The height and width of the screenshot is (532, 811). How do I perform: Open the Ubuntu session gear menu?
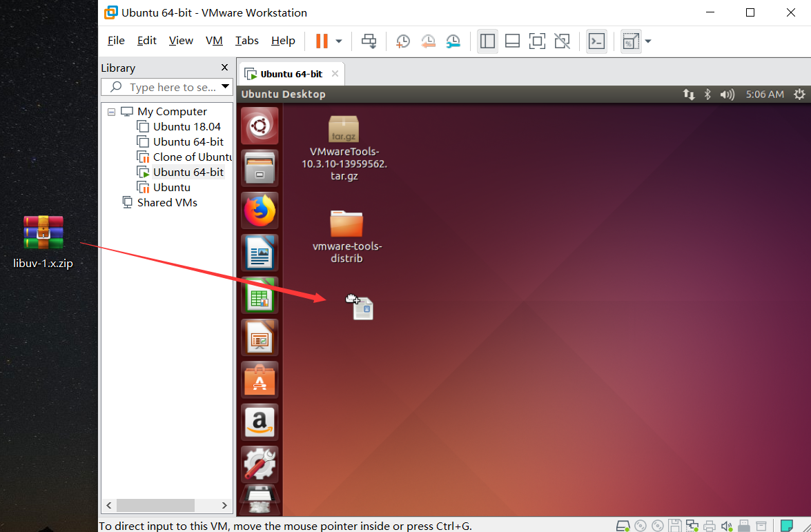(x=800, y=94)
